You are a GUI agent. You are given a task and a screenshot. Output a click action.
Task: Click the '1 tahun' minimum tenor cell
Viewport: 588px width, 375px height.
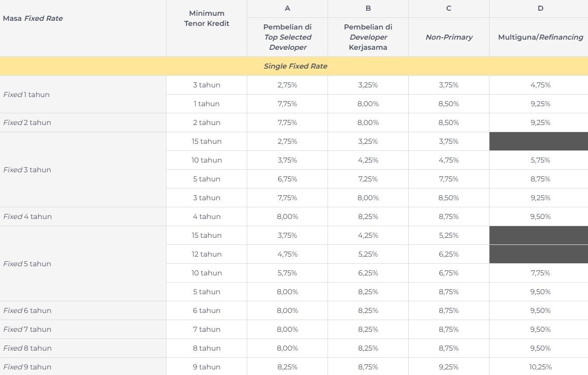tap(207, 104)
